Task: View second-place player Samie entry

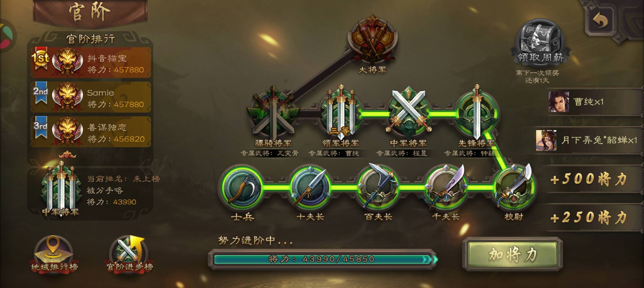Action: [x=91, y=97]
